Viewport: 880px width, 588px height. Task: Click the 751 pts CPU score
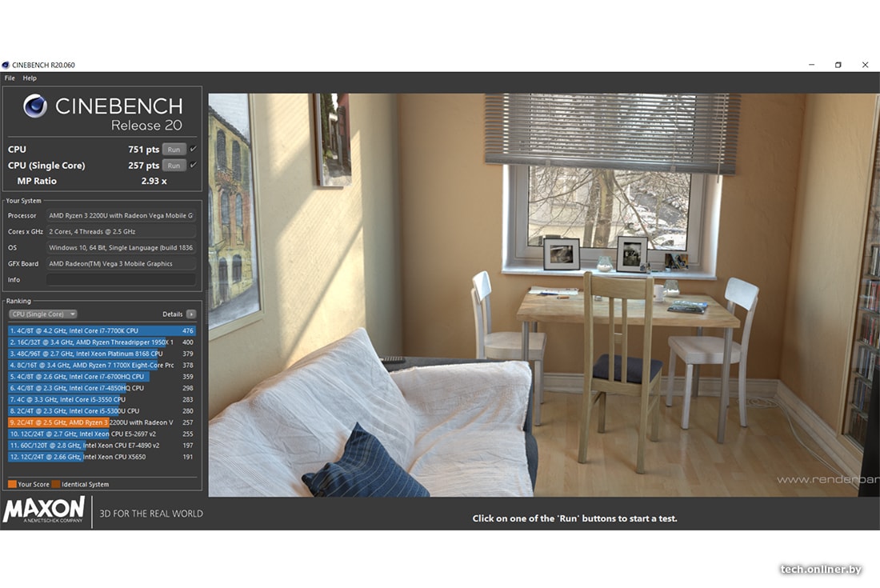click(144, 150)
